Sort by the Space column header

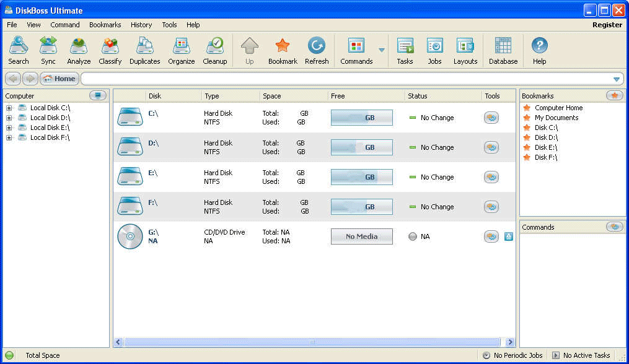click(x=294, y=96)
